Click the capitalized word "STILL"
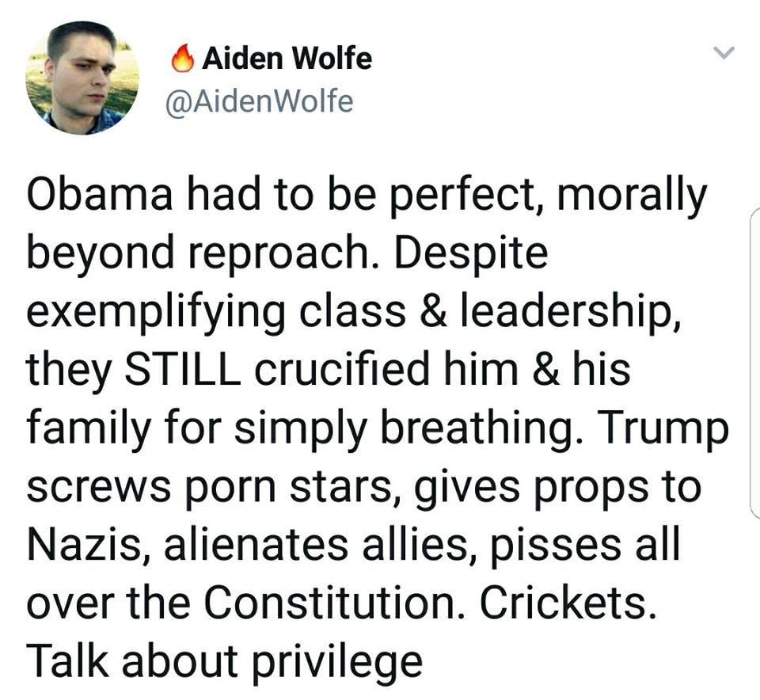This screenshot has height=700, width=760. 183,370
